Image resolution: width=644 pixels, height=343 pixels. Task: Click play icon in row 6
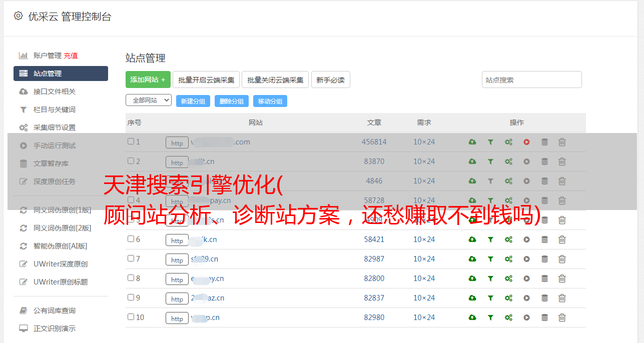pos(526,239)
